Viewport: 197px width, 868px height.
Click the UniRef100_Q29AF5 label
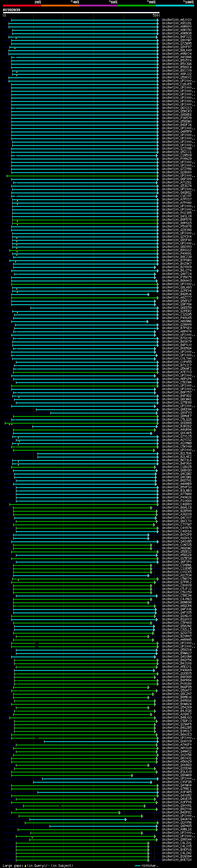[177, 725]
